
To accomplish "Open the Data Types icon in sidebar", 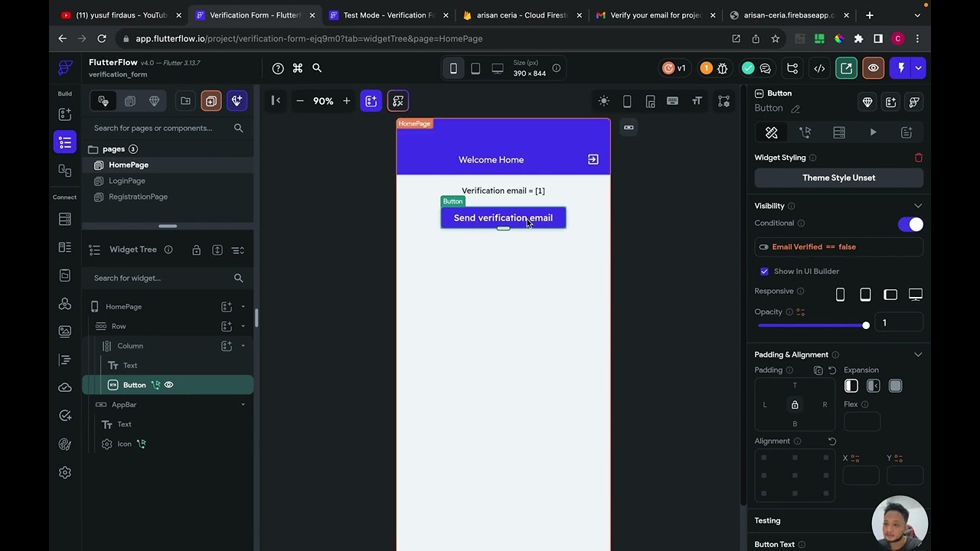I will (x=65, y=247).
